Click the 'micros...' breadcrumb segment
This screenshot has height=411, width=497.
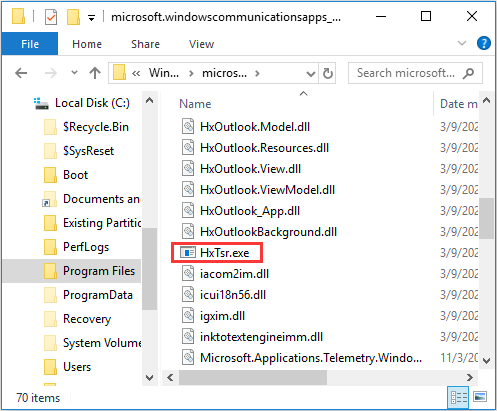[x=224, y=73]
